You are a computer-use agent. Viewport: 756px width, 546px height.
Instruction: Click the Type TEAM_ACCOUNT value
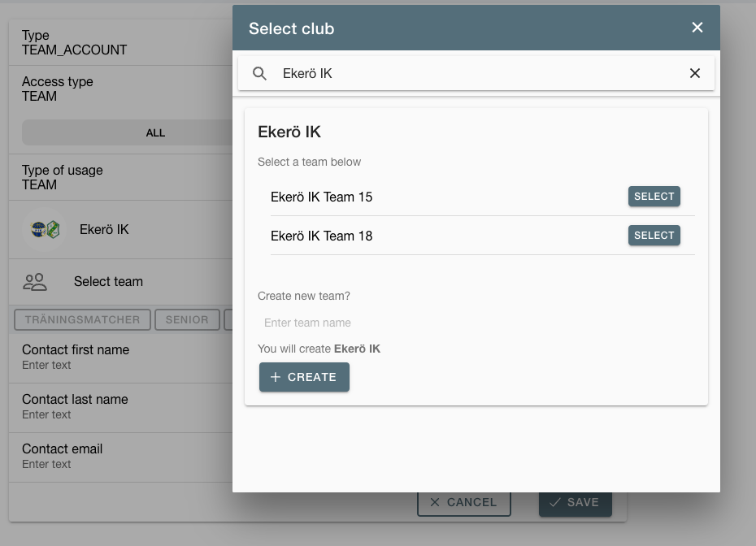[x=74, y=50]
